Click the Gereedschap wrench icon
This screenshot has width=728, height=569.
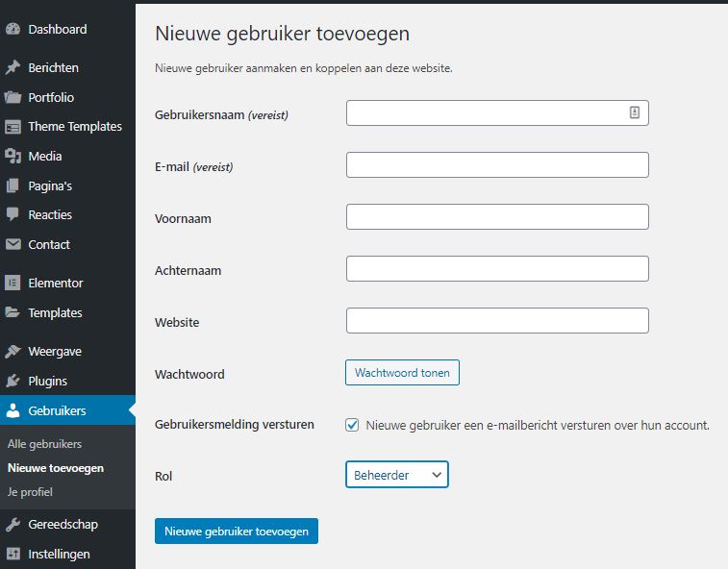13,525
